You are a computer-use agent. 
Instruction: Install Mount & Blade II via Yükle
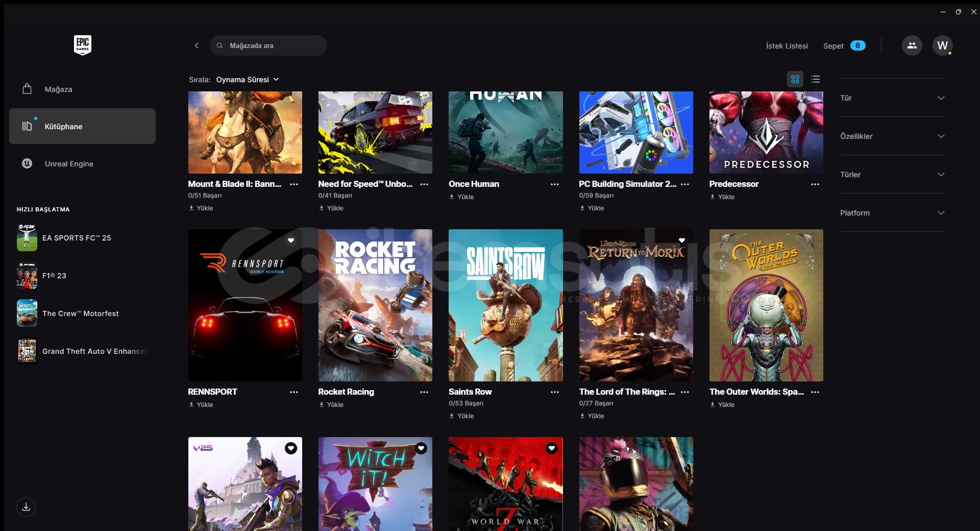[x=201, y=208]
